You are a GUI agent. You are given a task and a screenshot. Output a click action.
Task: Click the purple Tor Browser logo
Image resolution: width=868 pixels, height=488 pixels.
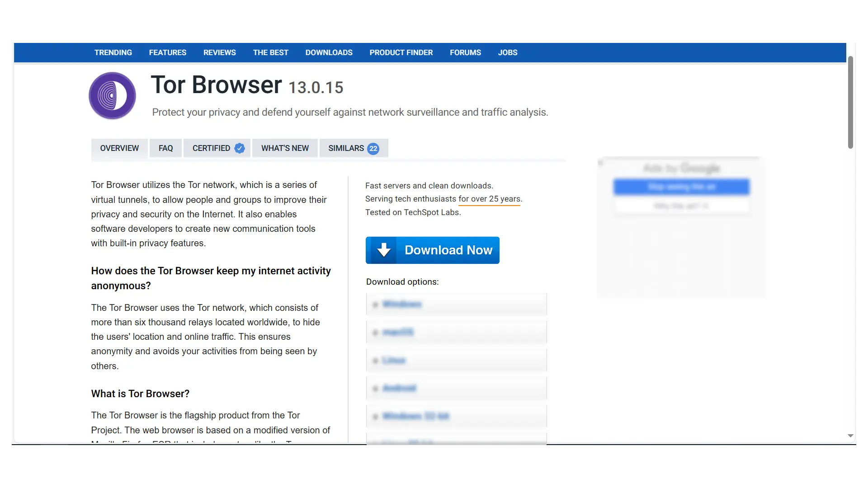coord(112,96)
